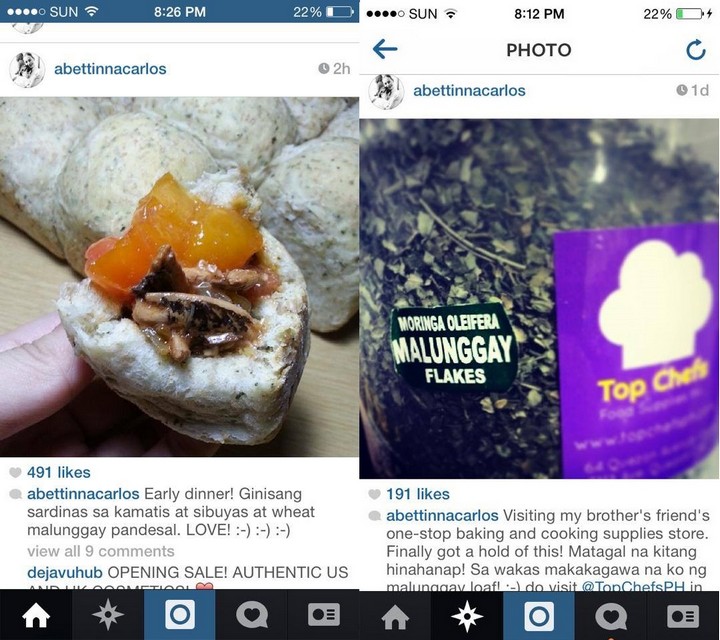Open activity heart bubble in left screen

pyautogui.click(x=252, y=615)
